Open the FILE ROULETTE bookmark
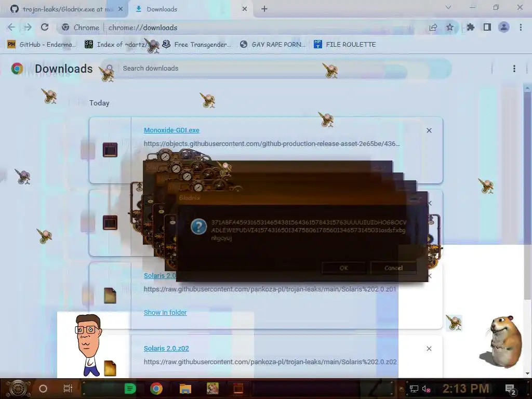 coord(345,45)
